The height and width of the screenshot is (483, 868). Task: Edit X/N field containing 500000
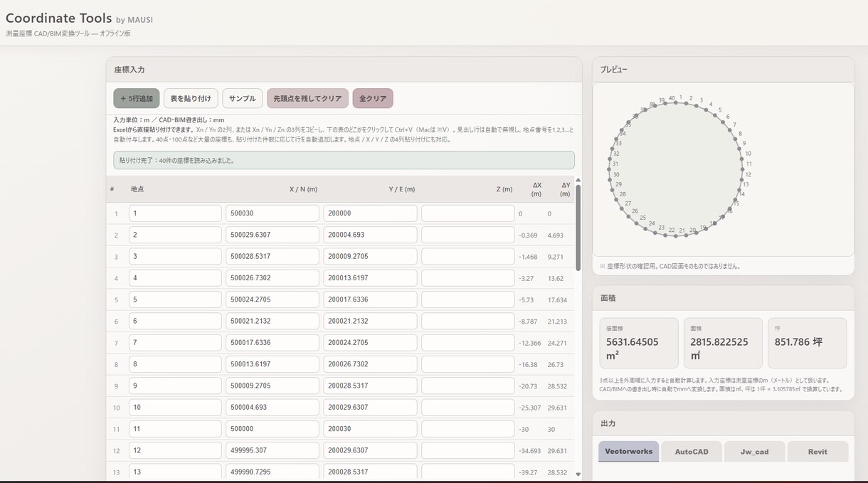(x=272, y=429)
